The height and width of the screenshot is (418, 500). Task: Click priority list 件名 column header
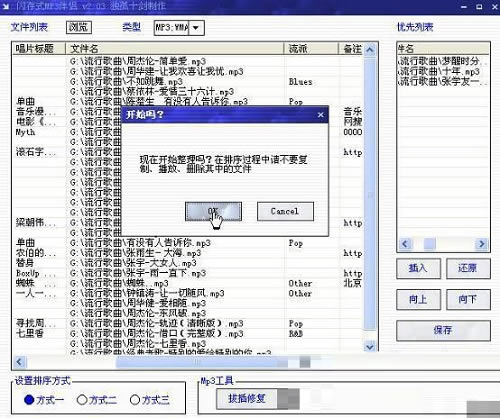(x=443, y=49)
